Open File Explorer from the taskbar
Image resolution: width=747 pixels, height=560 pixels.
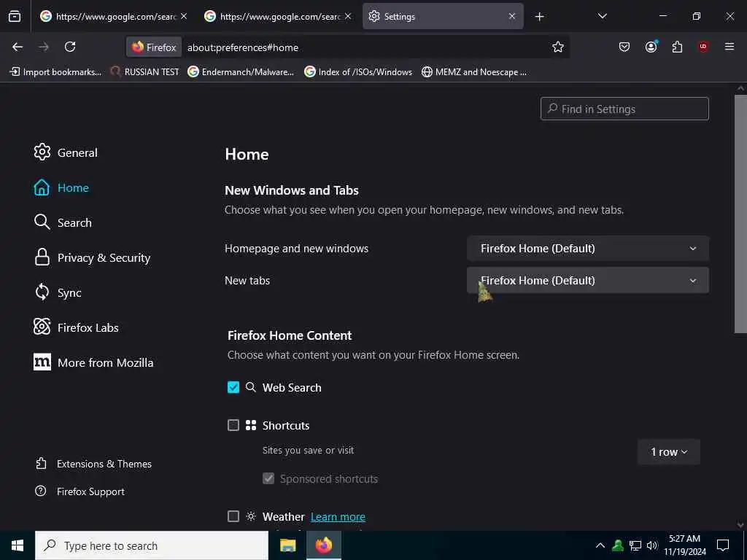(287, 545)
